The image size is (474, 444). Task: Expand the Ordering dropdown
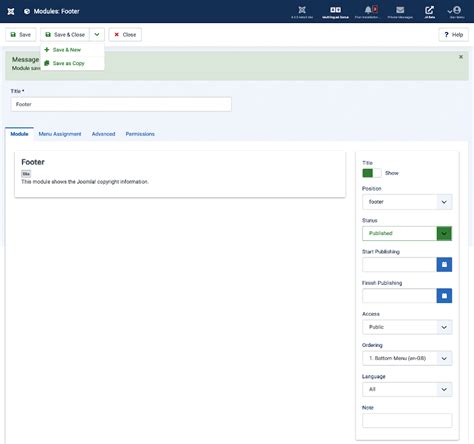coord(407,358)
